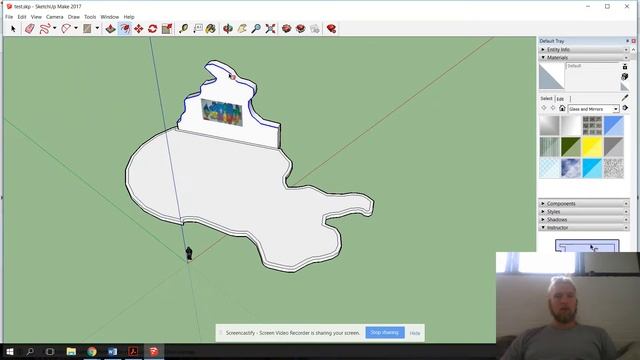Image resolution: width=640 pixels, height=360 pixels.
Task: Click the highlighted Offset tool
Action: pyautogui.click(x=125, y=29)
